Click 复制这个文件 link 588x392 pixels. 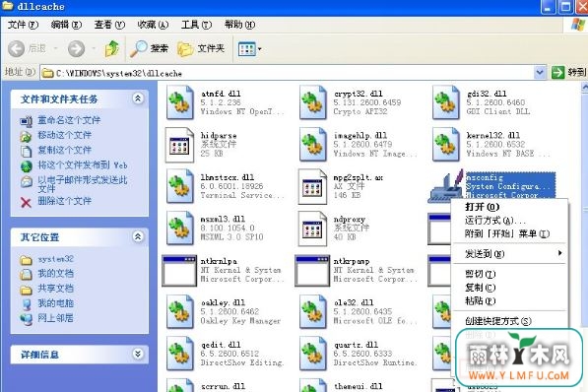click(x=64, y=150)
